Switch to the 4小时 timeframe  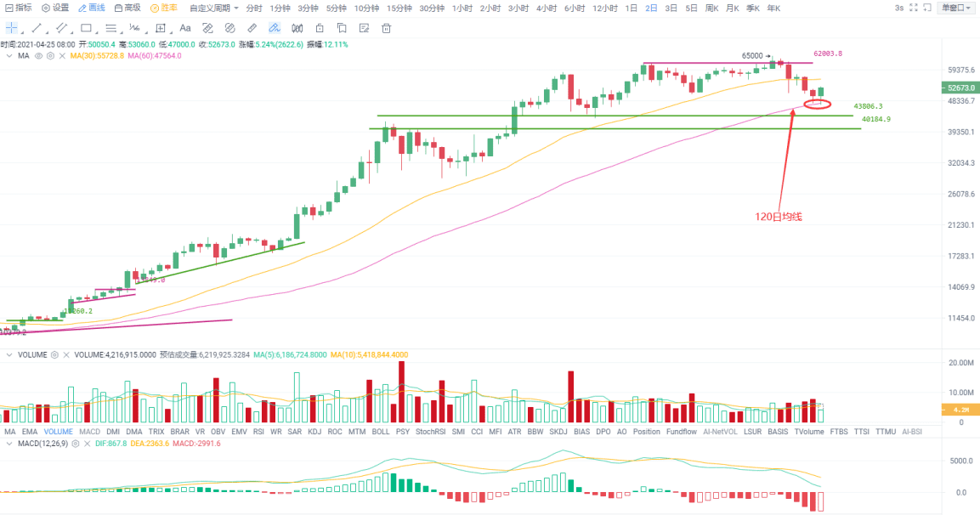(x=547, y=8)
